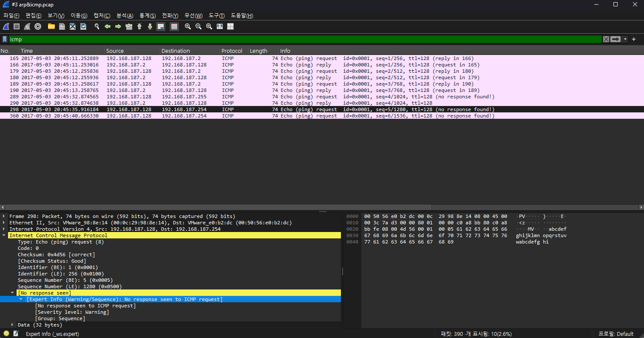Clear the icmp display filter
Image resolution: width=644 pixels, height=338 pixels.
click(606, 39)
